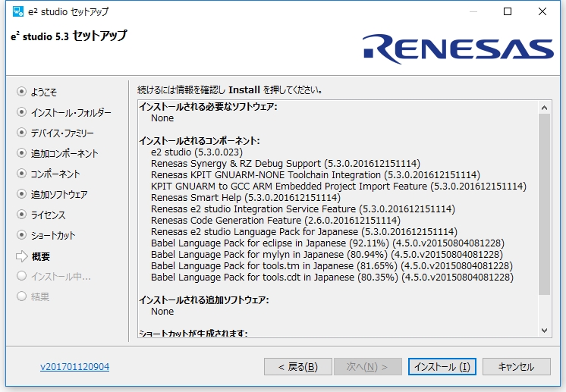The width and height of the screenshot is (566, 392).
Task: Click the disabled 次へ(N) button
Action: [367, 367]
